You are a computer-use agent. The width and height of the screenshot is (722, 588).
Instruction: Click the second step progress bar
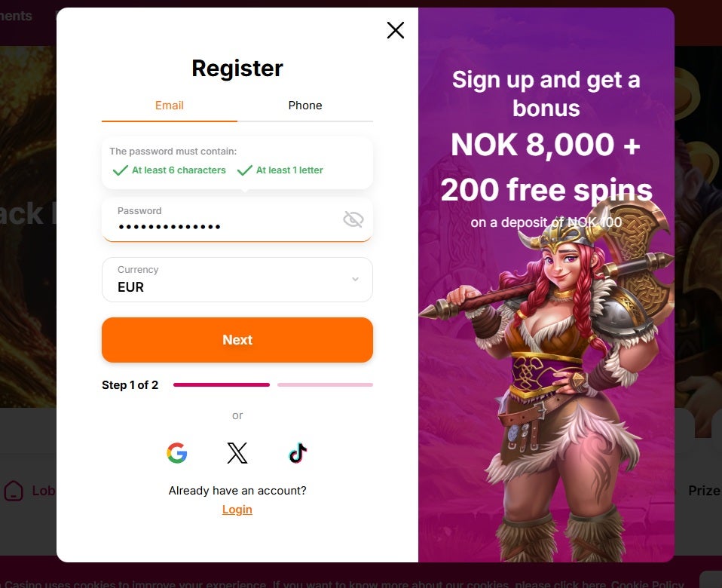(325, 384)
